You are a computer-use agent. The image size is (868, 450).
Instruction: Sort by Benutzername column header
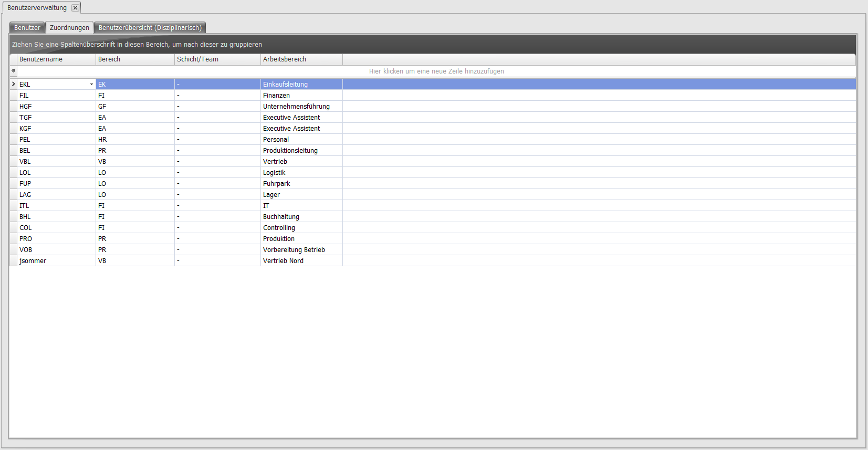coord(56,59)
